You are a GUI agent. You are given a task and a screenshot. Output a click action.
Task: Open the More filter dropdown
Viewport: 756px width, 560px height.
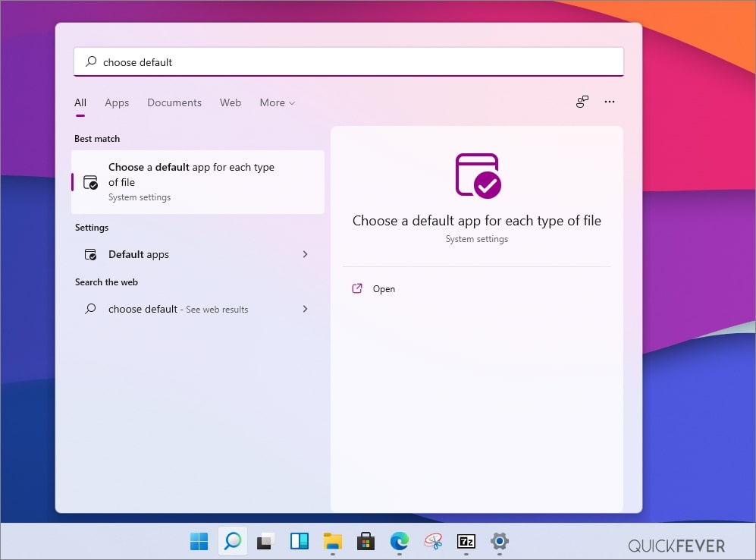(276, 102)
